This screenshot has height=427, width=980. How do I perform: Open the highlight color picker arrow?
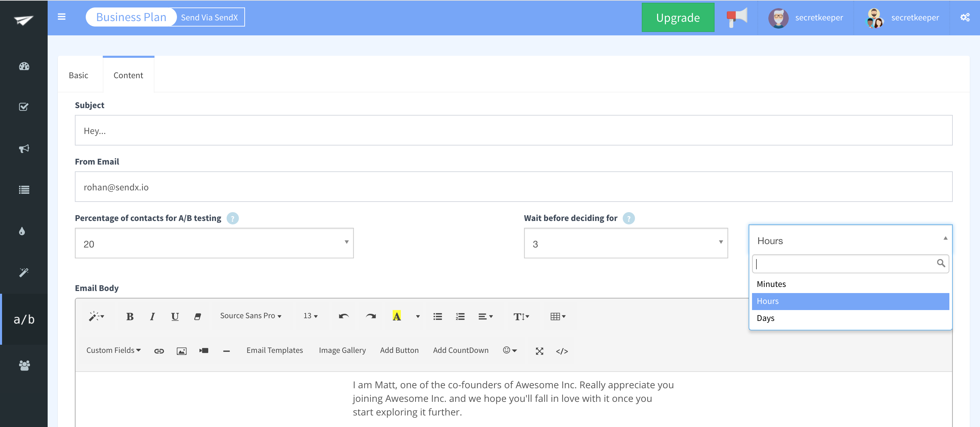coord(418,317)
